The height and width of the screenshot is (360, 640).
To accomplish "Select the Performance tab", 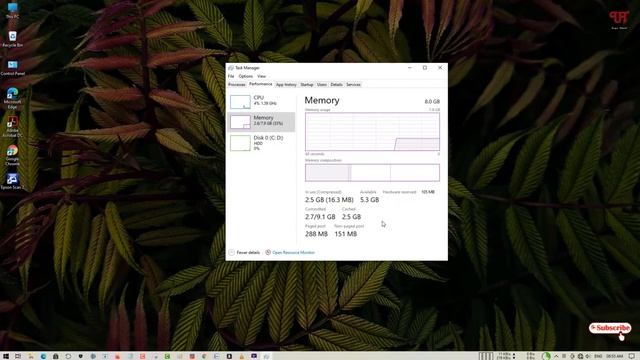I will click(260, 84).
